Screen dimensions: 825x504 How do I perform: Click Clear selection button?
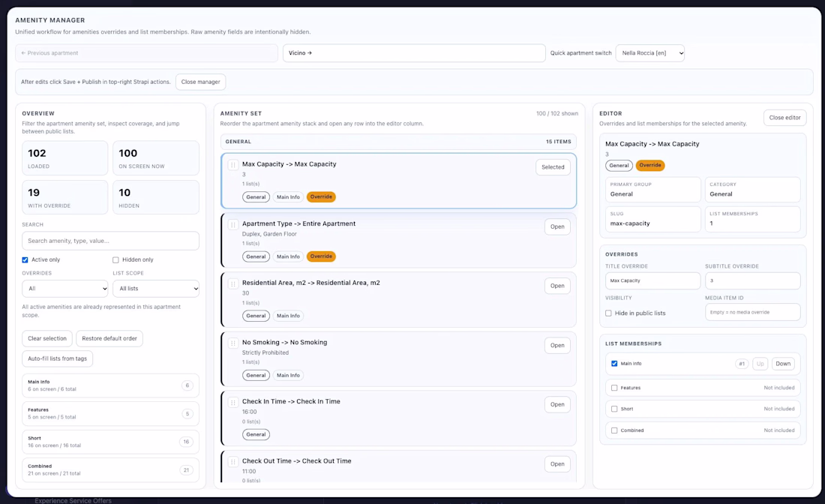click(x=47, y=338)
